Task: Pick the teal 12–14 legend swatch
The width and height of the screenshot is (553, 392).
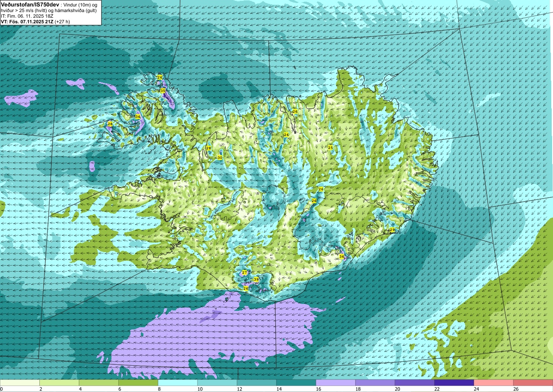Action: click(257, 383)
